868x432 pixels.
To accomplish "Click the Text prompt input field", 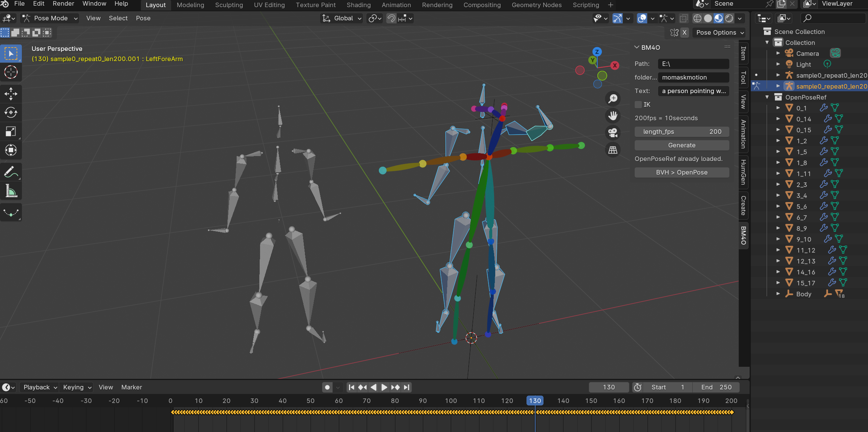I will tap(693, 91).
